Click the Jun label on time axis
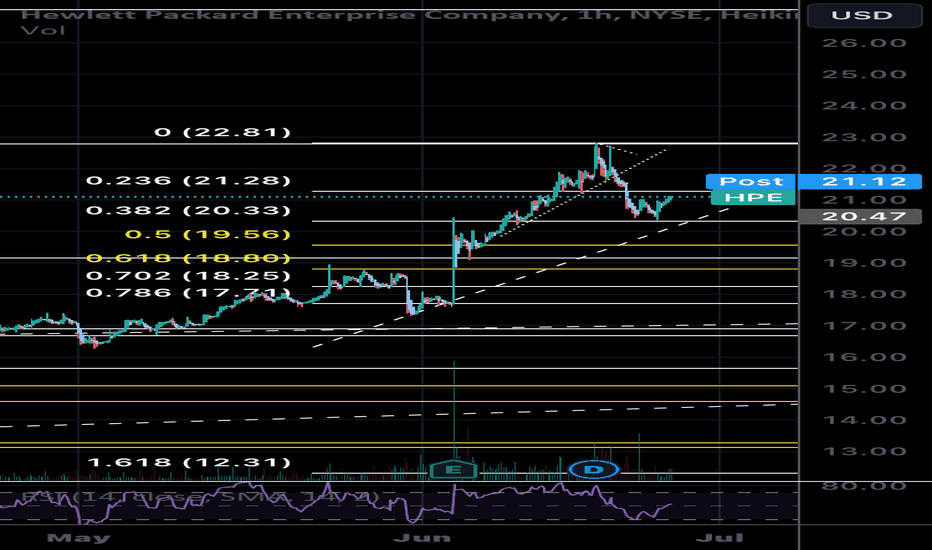The width and height of the screenshot is (932, 550). pos(423,538)
